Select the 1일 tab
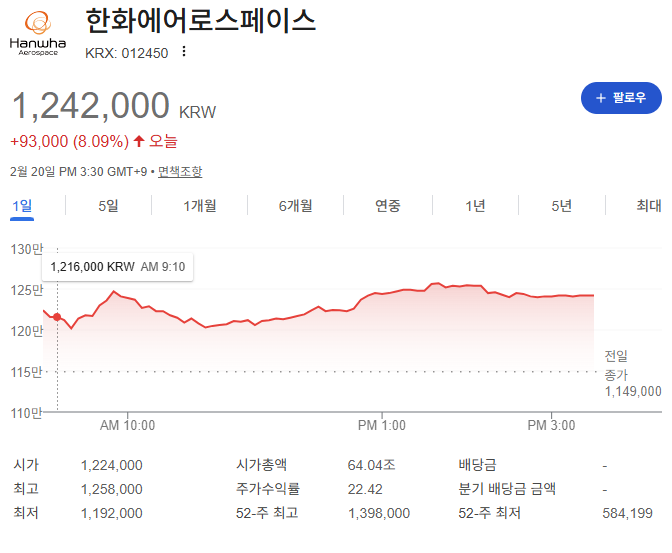Viewport: 672px width, 553px height. tap(22, 206)
